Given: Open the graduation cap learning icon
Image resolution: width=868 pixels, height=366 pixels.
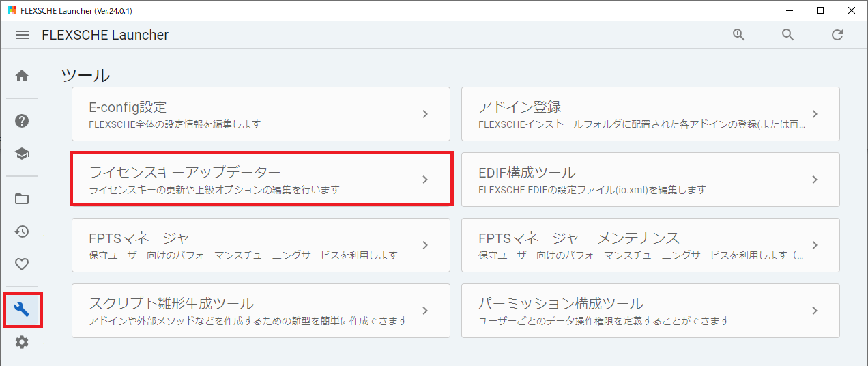Looking at the screenshot, I should point(22,154).
